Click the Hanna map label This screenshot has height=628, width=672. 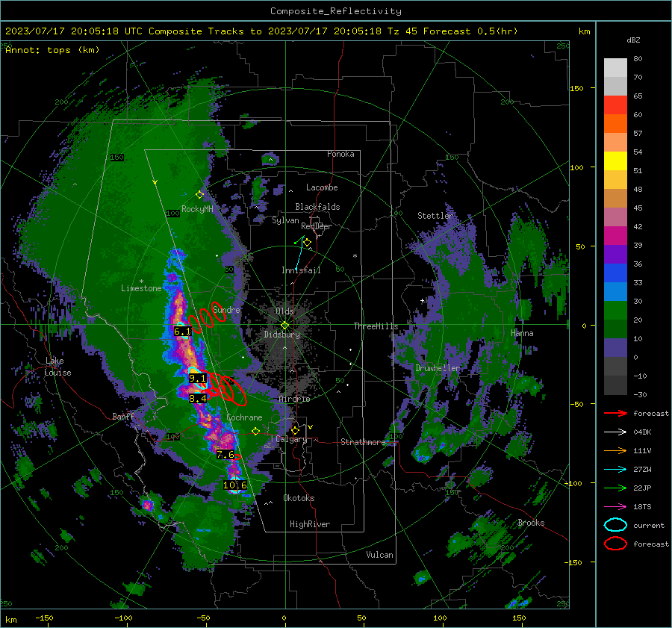(522, 333)
